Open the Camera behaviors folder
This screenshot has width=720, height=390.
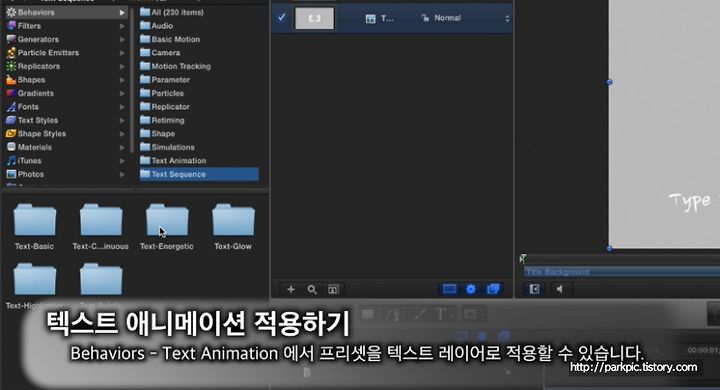pyautogui.click(x=160, y=53)
